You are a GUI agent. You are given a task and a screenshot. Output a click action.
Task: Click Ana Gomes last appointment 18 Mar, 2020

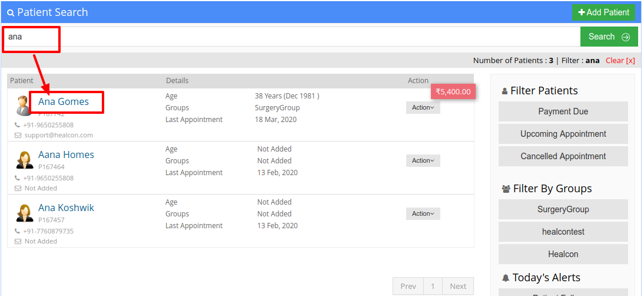tap(275, 120)
